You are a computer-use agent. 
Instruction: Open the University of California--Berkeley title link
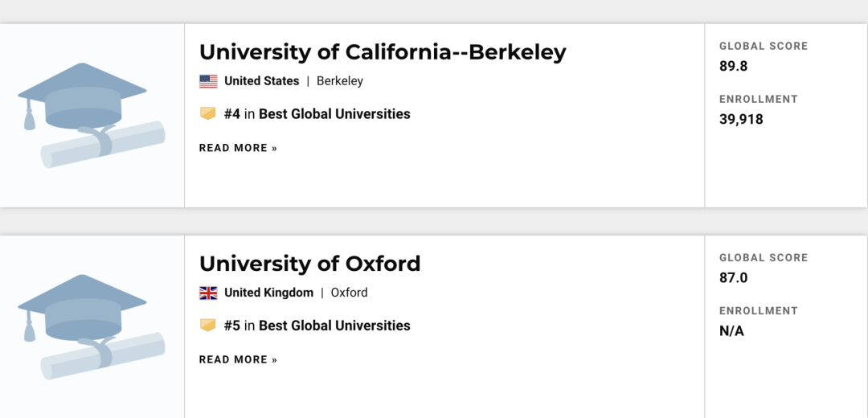pos(383,52)
